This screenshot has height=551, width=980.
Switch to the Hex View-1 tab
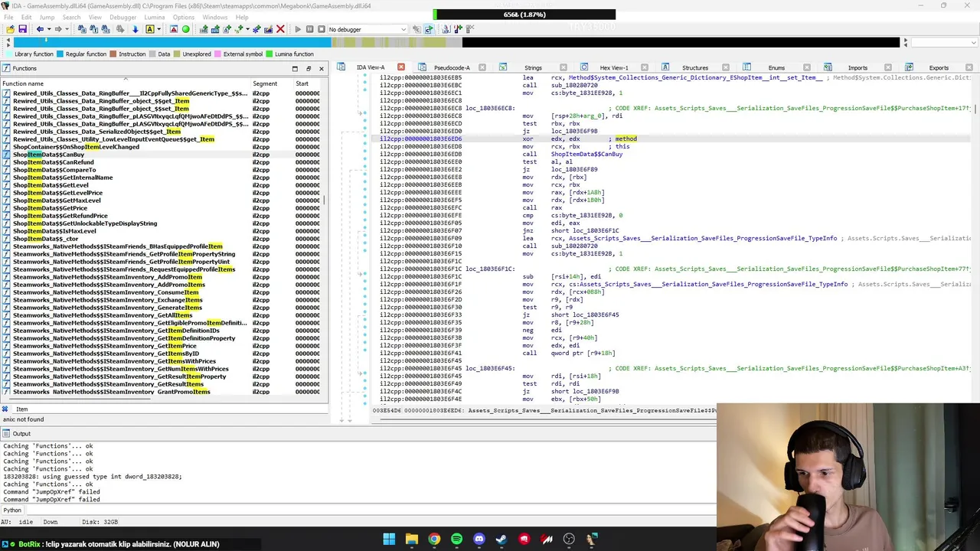[x=613, y=67]
